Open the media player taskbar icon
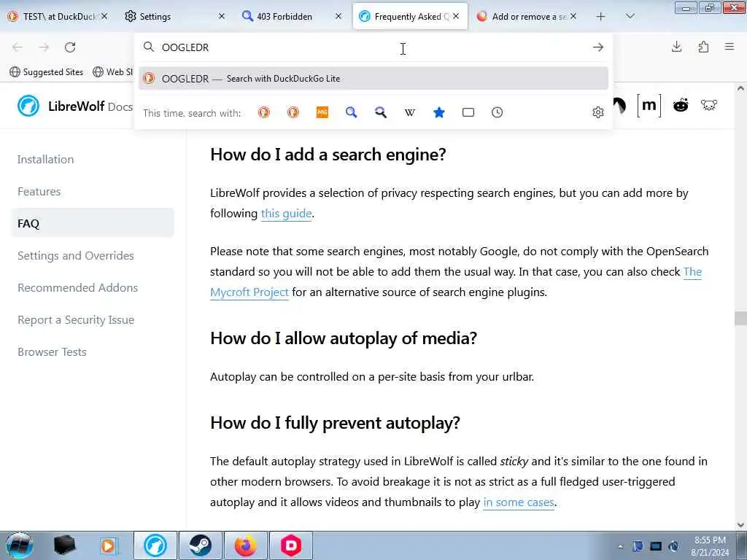Image resolution: width=747 pixels, height=560 pixels. (108, 545)
